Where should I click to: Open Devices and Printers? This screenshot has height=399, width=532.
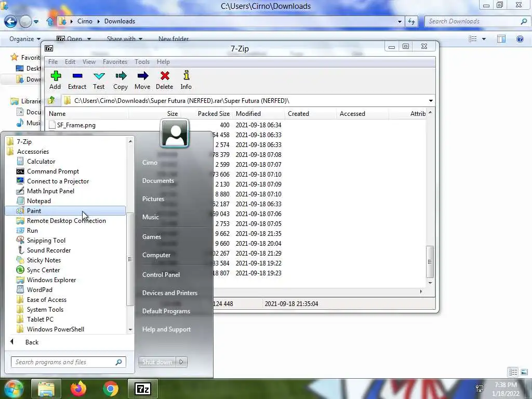point(170,293)
